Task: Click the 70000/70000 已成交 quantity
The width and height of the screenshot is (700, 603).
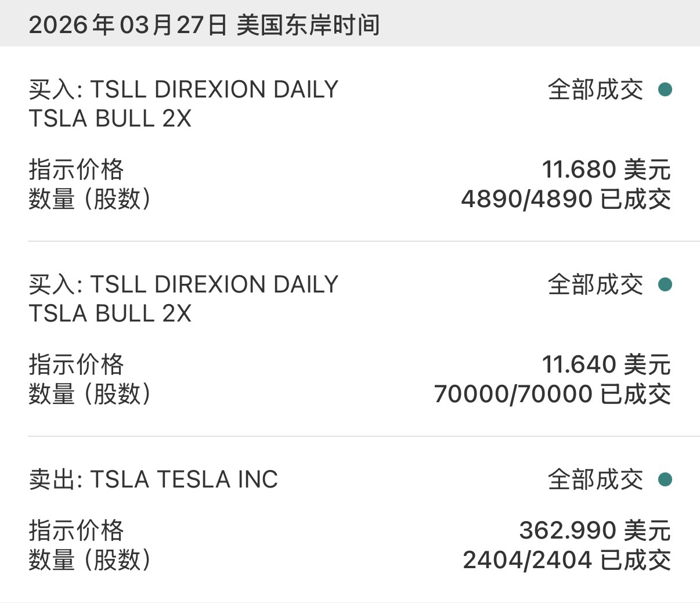Action: [x=552, y=394]
